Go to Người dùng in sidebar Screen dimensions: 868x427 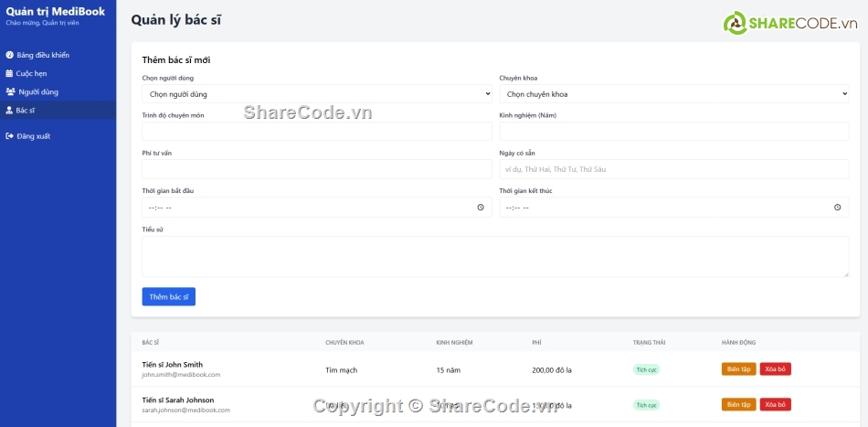[38, 91]
